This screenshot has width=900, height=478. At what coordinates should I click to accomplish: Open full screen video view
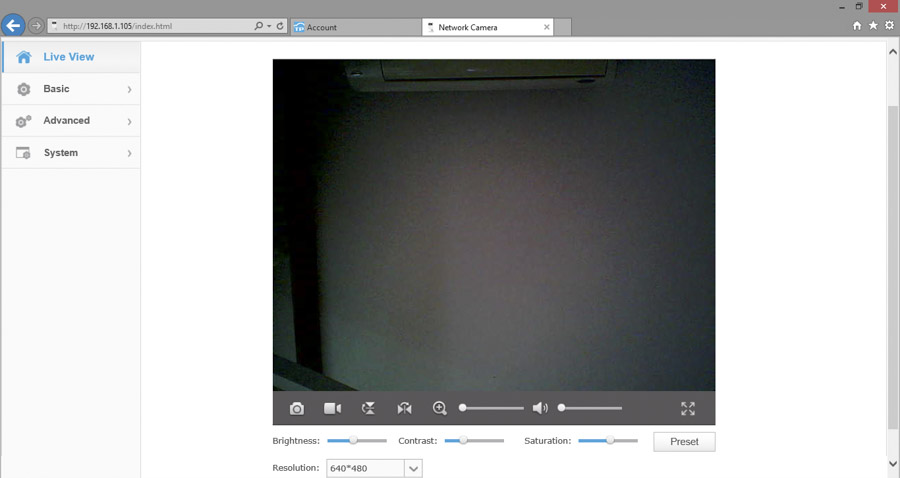(x=688, y=409)
